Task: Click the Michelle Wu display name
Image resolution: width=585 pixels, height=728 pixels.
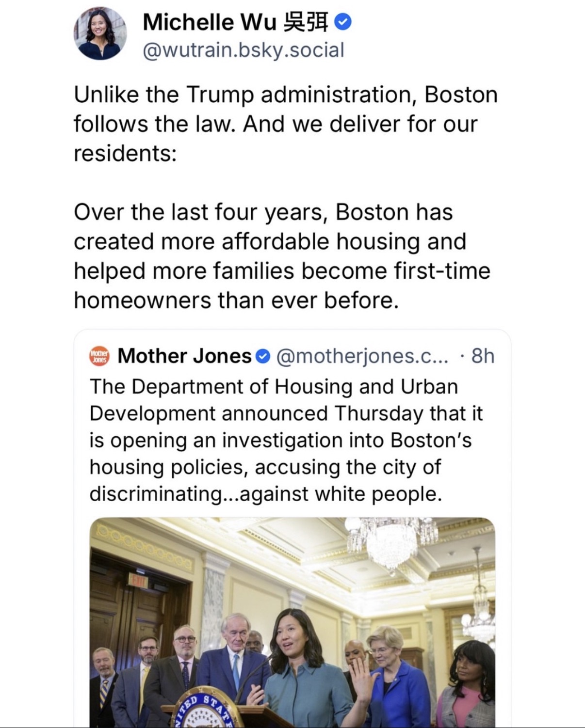Action: [209, 22]
